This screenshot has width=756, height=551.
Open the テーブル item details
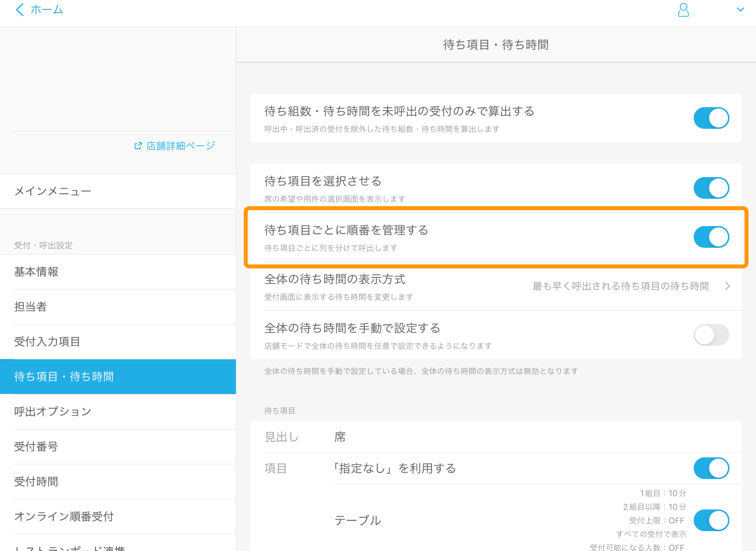358,520
